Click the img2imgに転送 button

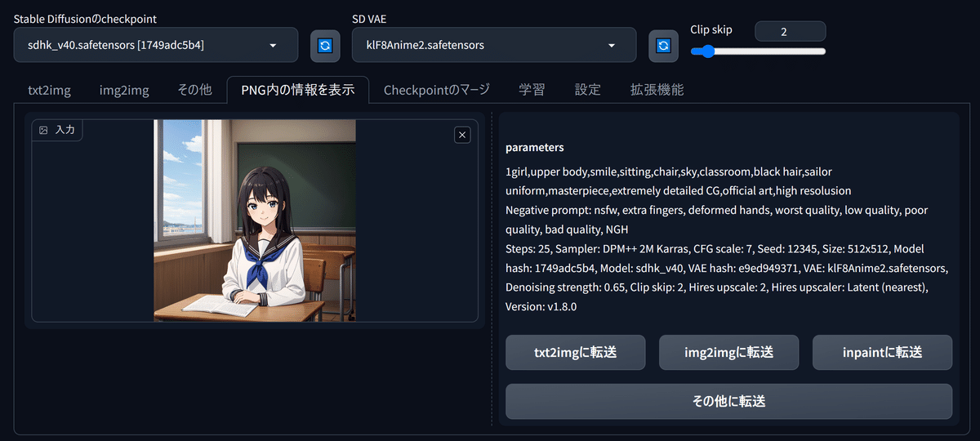point(729,352)
